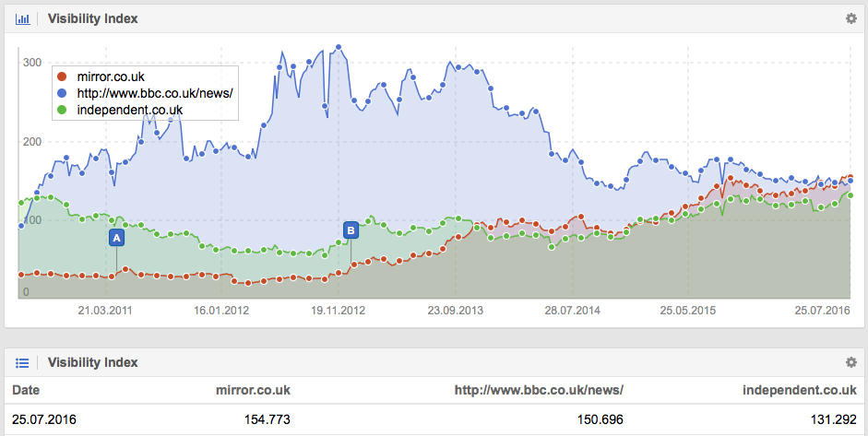Toggle independent.co.uk legend entry
Viewport: 868px width, 436px height.
point(129,110)
